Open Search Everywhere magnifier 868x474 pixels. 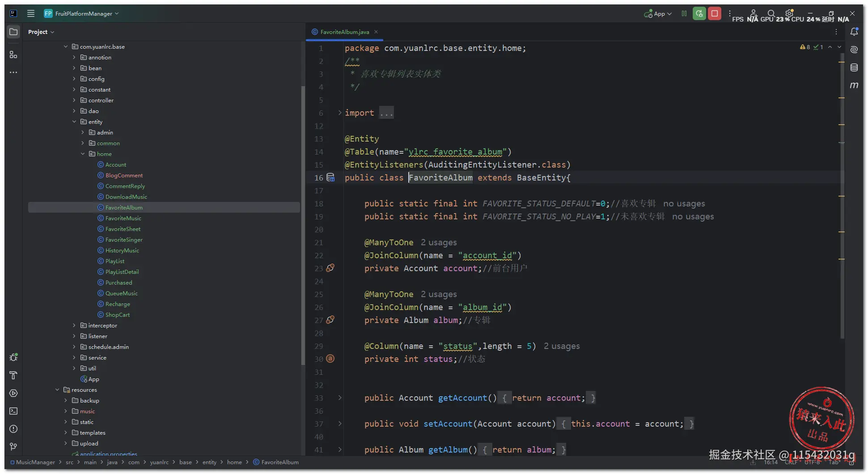pyautogui.click(x=771, y=13)
